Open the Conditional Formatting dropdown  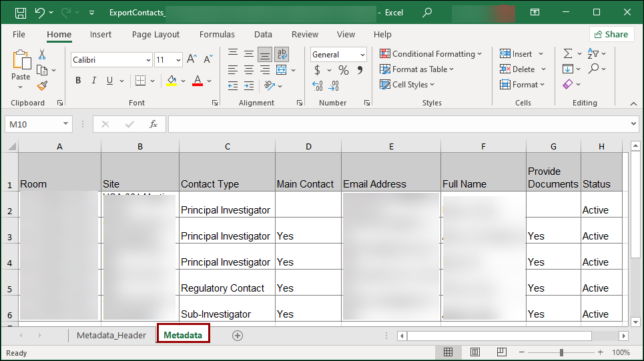[x=431, y=54]
